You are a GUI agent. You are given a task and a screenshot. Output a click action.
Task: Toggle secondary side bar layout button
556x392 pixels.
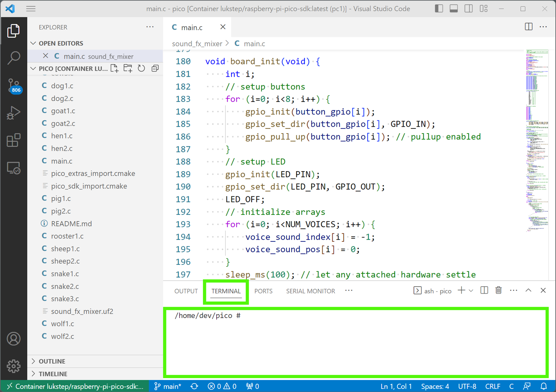coord(469,9)
